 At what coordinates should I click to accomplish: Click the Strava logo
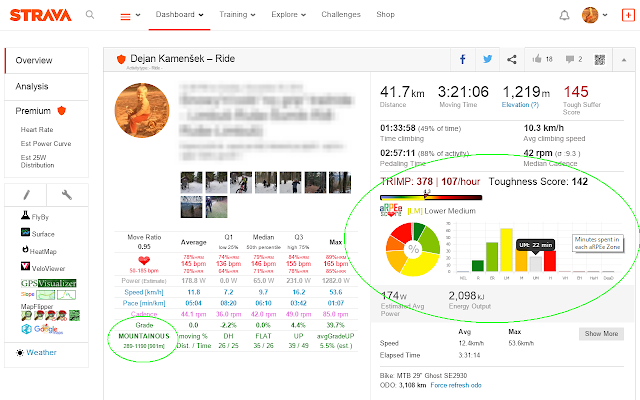click(x=40, y=15)
